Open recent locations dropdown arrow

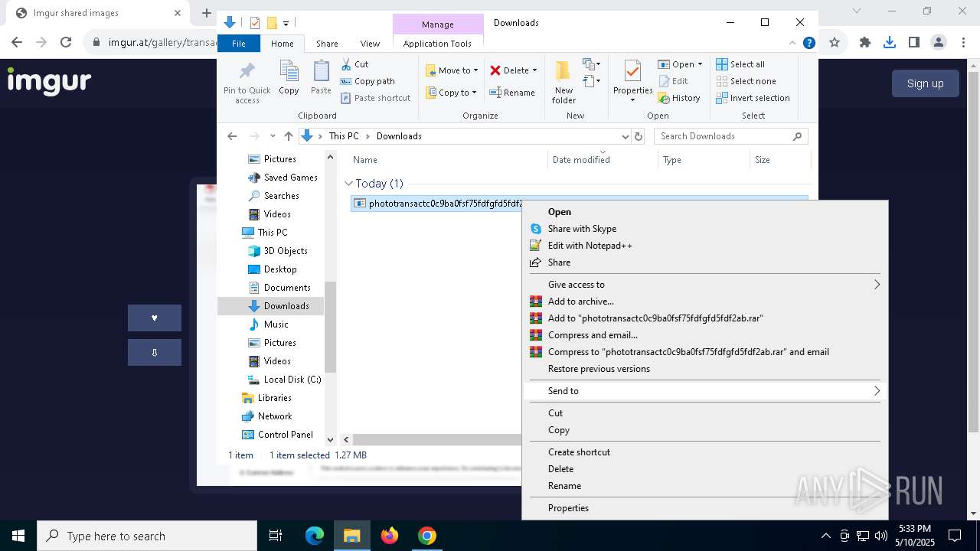coord(273,136)
